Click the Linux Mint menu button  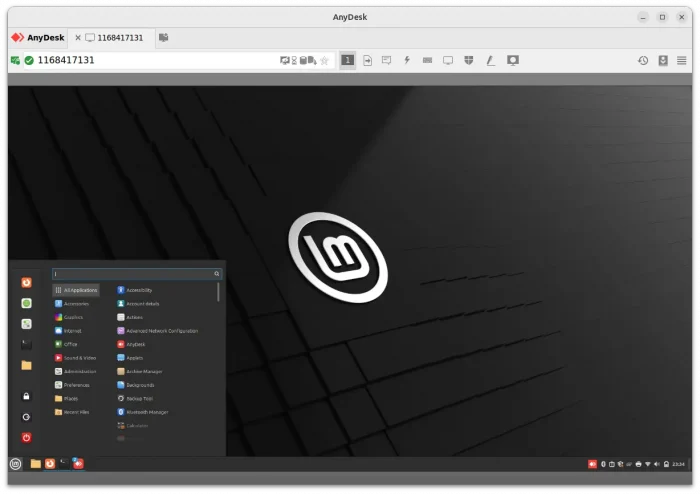click(16, 464)
